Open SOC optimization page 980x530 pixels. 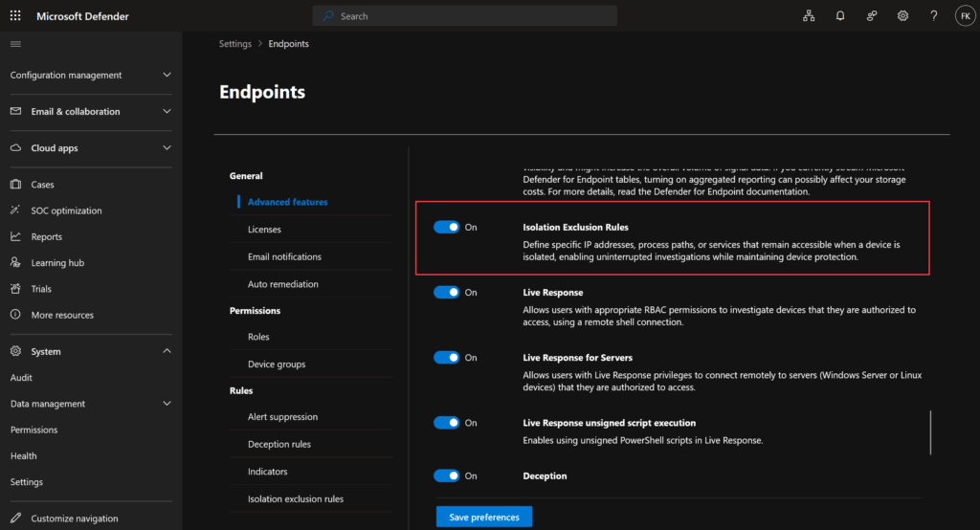[66, 210]
